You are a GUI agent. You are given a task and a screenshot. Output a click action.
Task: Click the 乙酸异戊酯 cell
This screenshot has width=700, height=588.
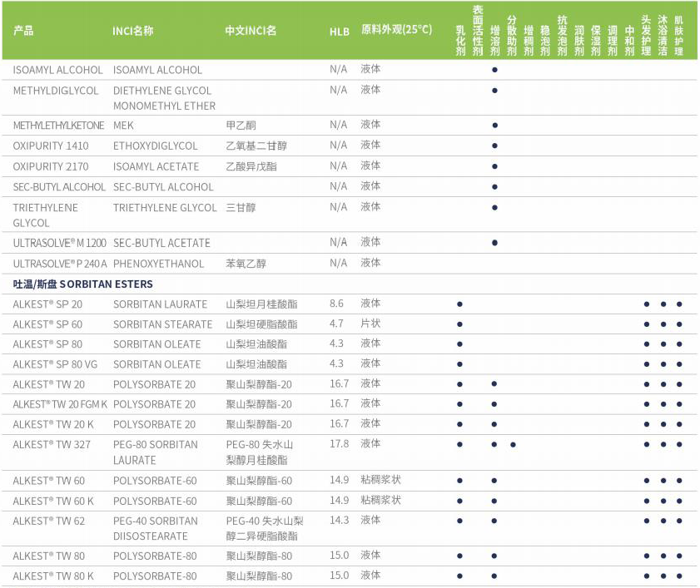click(251, 166)
